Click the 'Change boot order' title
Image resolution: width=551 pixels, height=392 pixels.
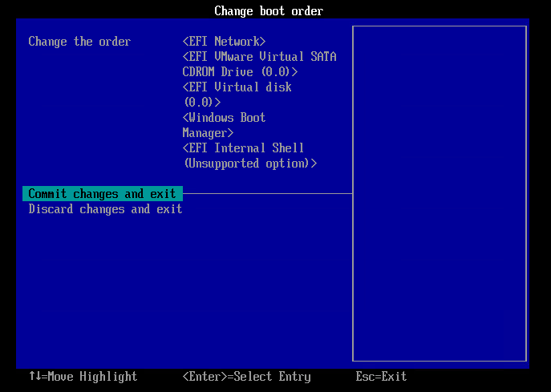pos(269,11)
